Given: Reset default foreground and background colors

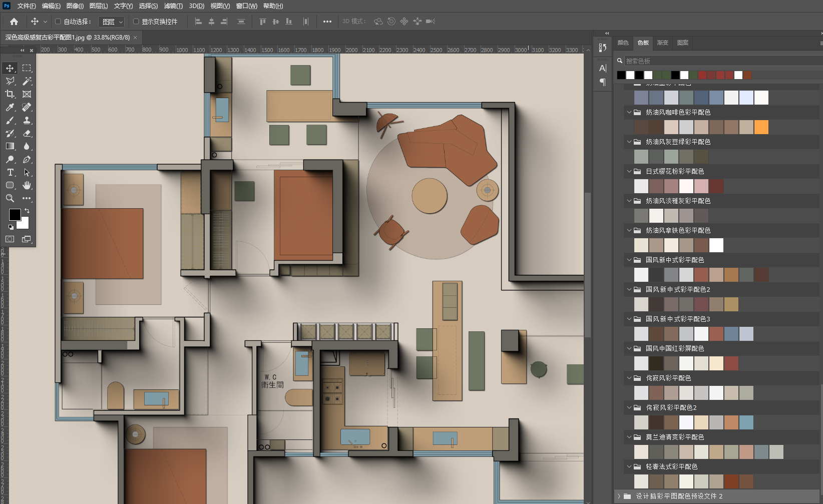Looking at the screenshot, I should click(11, 227).
